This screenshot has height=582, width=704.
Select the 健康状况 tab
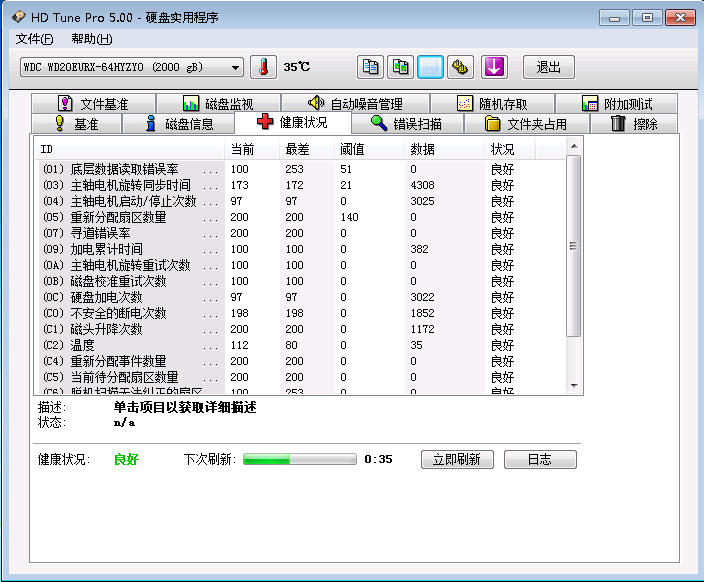(293, 122)
